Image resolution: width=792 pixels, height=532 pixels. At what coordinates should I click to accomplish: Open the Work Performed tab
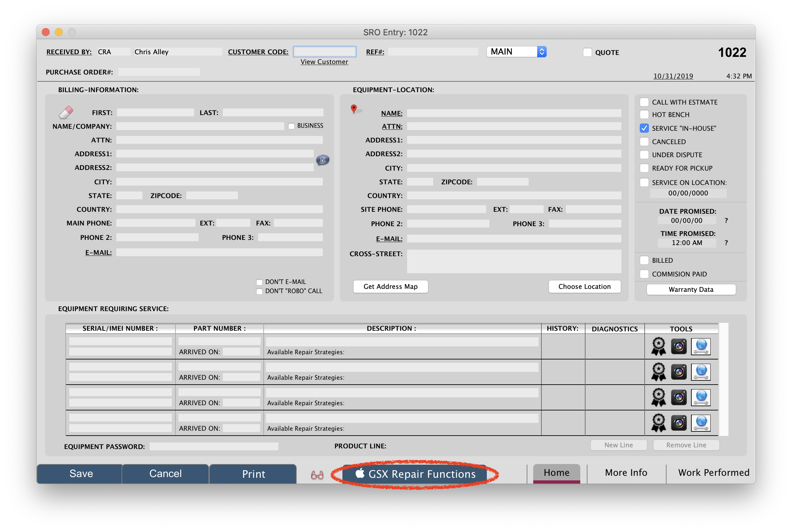(x=713, y=473)
